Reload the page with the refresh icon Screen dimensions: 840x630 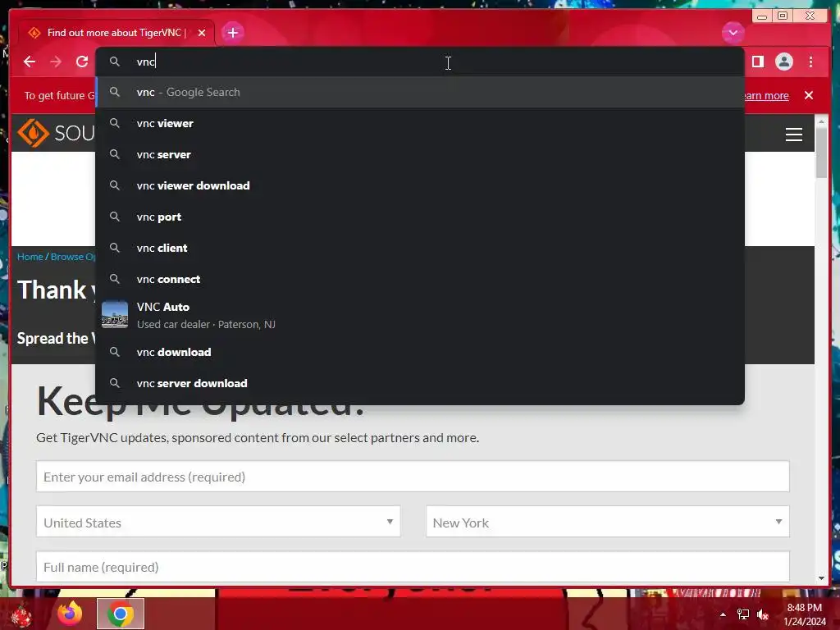coord(82,62)
